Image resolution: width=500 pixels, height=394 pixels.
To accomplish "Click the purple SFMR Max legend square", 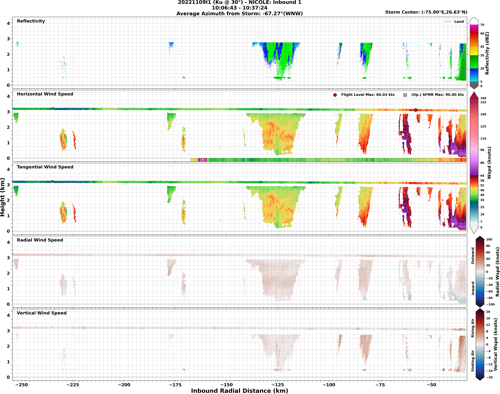I will coord(405,95).
